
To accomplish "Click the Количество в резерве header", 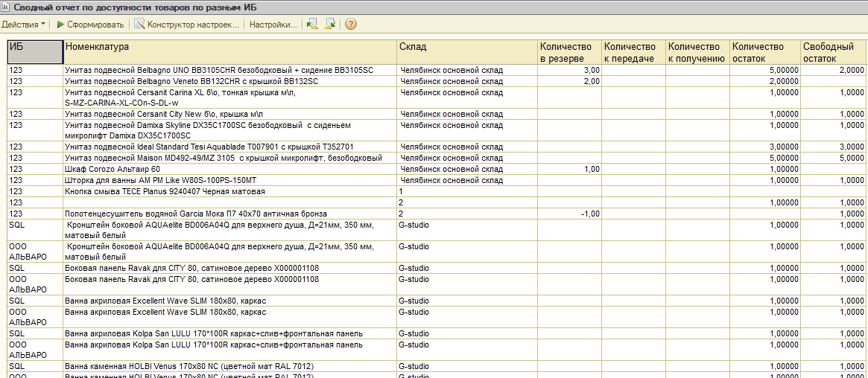I will pos(570,52).
